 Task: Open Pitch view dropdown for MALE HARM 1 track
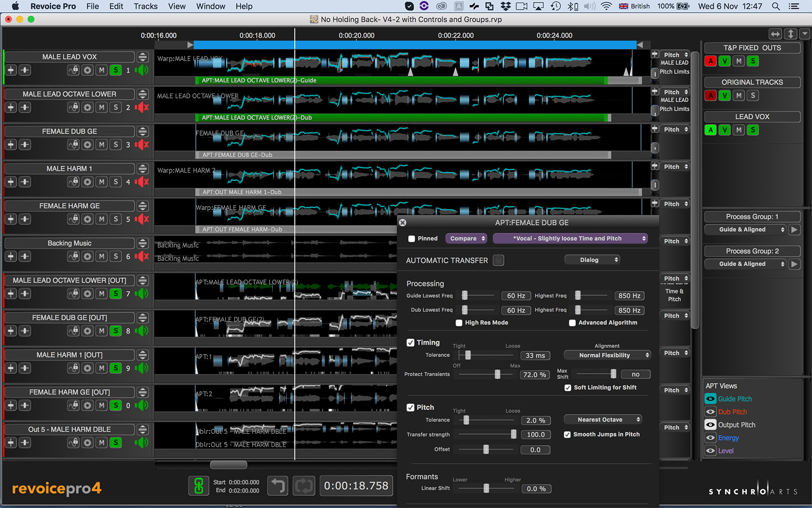675,167
